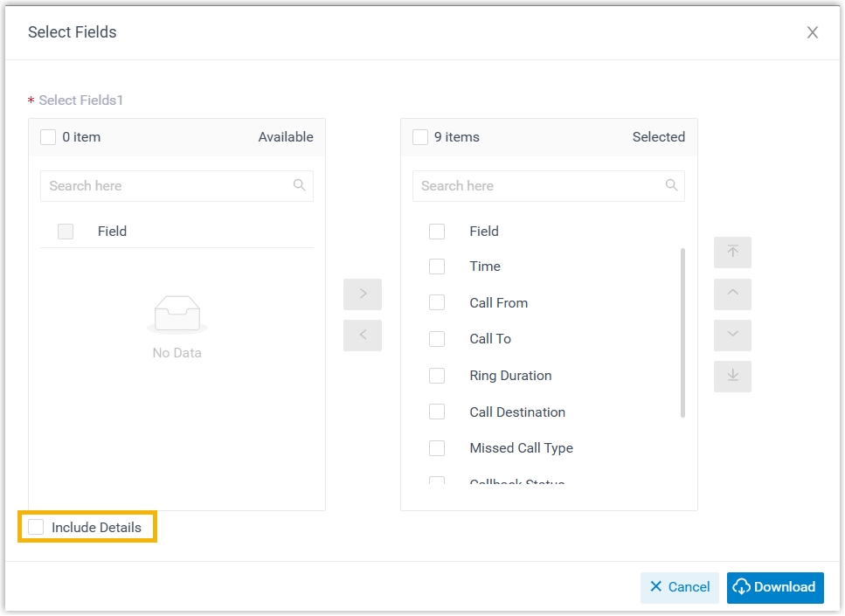
Task: Click the transfer left arrow button
Action: pyautogui.click(x=363, y=336)
